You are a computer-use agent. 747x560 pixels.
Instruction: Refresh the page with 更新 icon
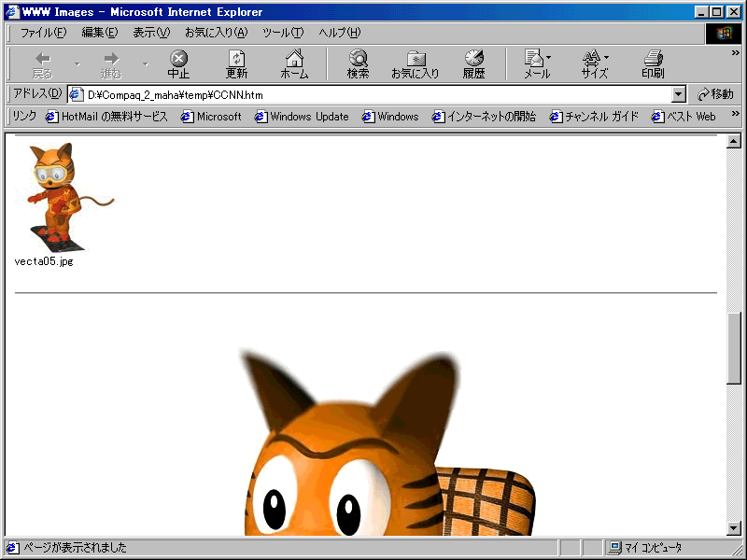(x=237, y=64)
